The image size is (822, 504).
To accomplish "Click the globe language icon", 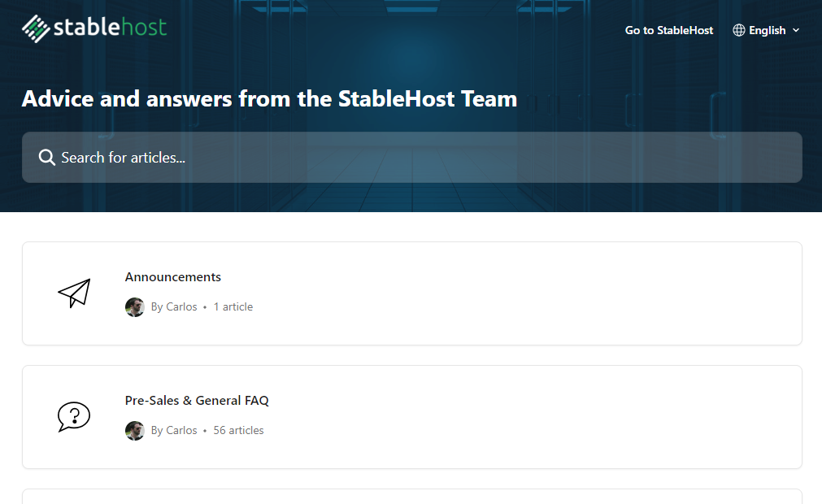I will coord(738,30).
